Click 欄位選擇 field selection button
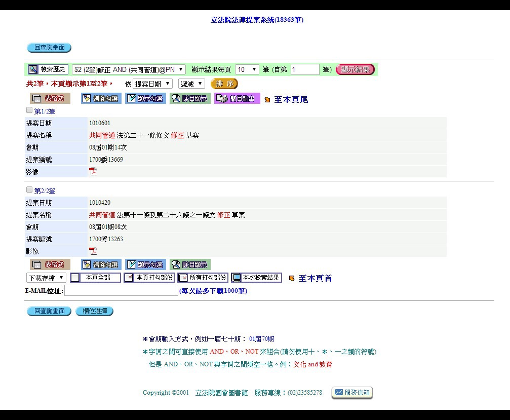510x420 pixels. pos(95,311)
